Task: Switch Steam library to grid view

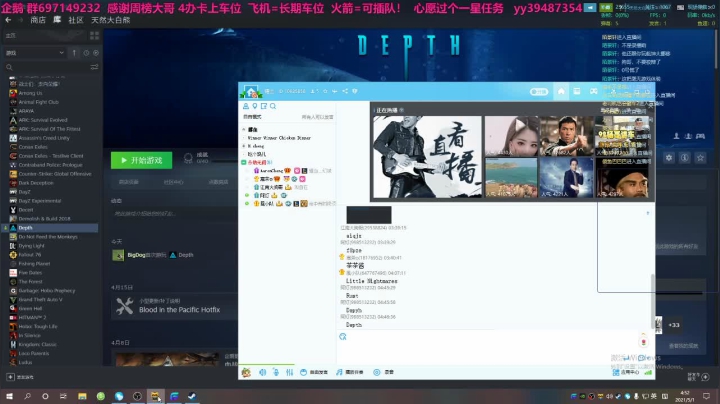Action: 95,35
